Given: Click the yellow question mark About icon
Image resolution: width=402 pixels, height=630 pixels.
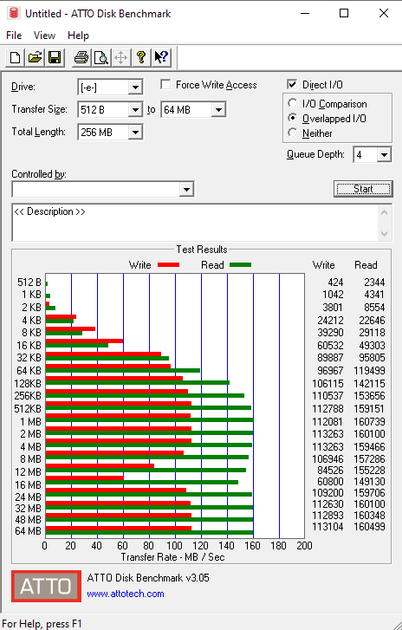Looking at the screenshot, I should pos(141,57).
